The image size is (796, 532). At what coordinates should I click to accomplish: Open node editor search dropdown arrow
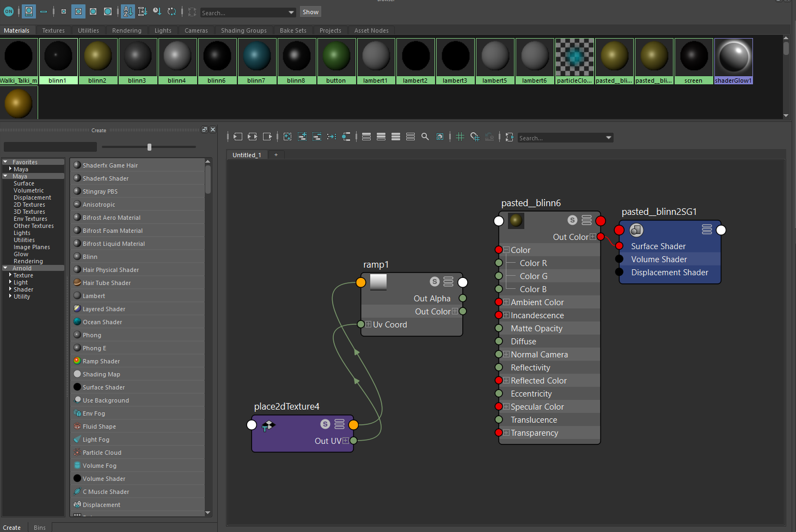click(x=609, y=138)
